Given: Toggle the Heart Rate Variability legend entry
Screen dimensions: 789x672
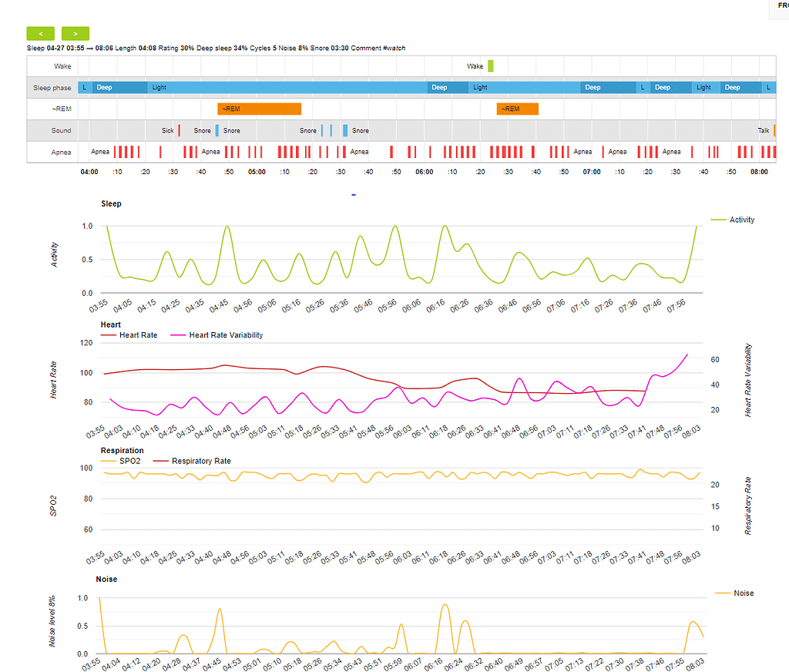Looking at the screenshot, I should point(217,335).
